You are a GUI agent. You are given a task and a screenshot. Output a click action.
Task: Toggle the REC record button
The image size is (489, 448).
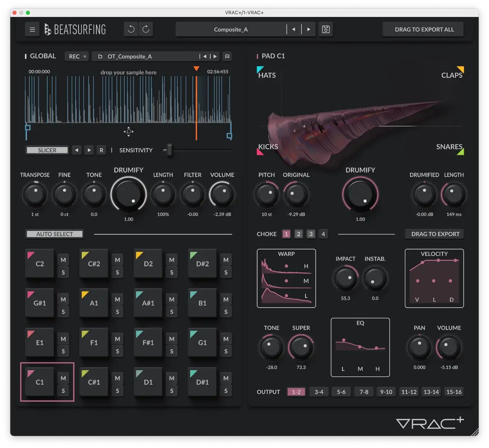pos(77,56)
